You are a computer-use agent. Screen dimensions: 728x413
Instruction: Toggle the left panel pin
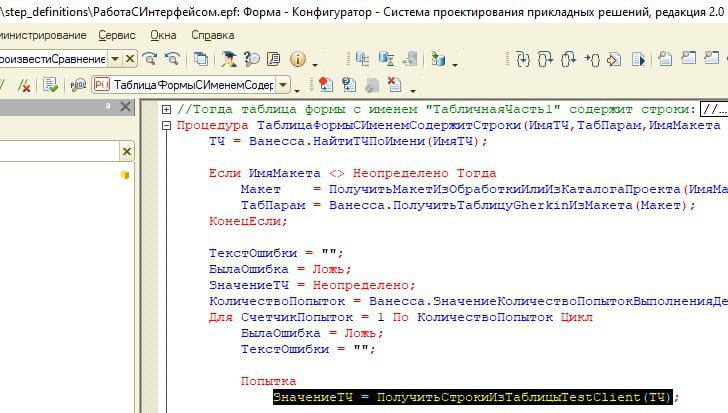coord(108,107)
